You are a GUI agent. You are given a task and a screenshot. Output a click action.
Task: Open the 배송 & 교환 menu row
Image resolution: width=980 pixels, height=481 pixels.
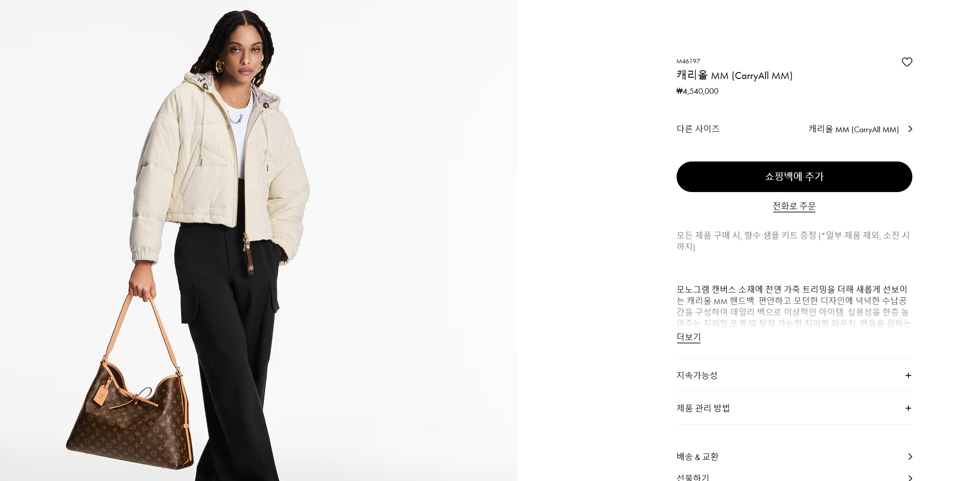point(794,457)
